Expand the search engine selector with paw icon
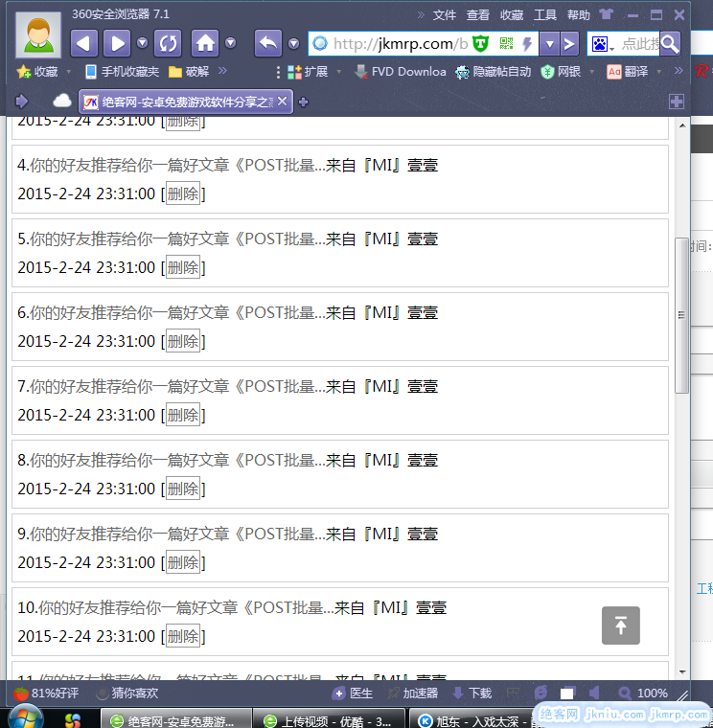Viewport: 713px width, 728px height. click(602, 43)
